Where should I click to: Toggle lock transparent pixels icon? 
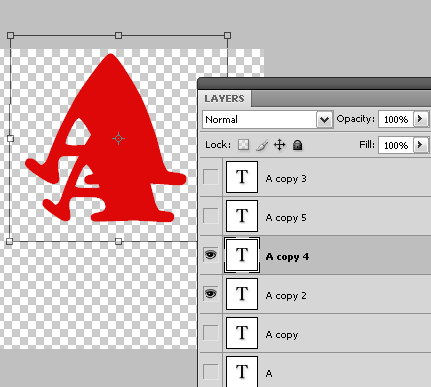[x=244, y=145]
